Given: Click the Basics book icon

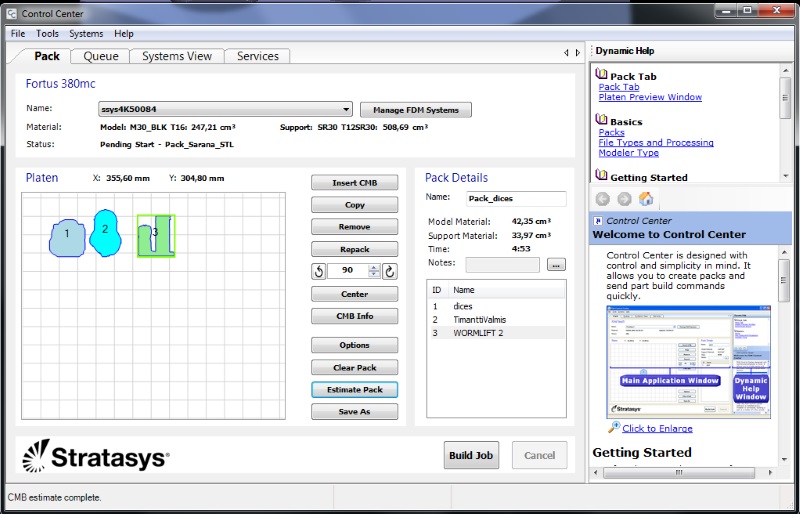Looking at the screenshot, I should tap(602, 119).
